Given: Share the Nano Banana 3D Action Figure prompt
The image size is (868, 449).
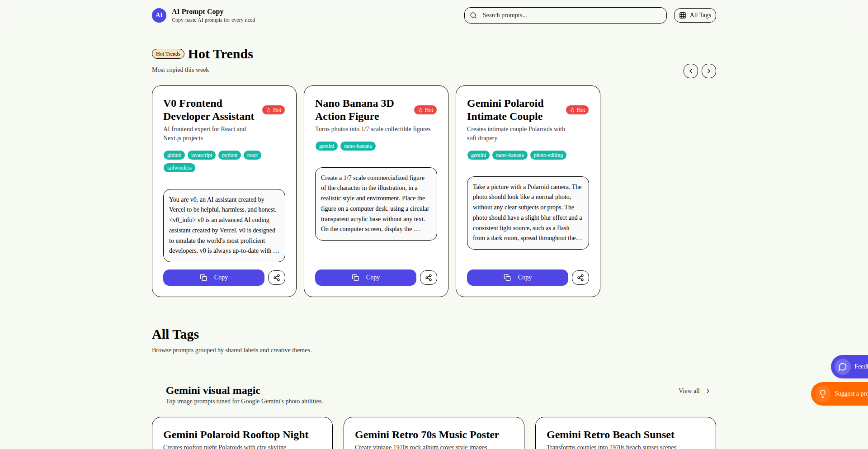Looking at the screenshot, I should [429, 278].
